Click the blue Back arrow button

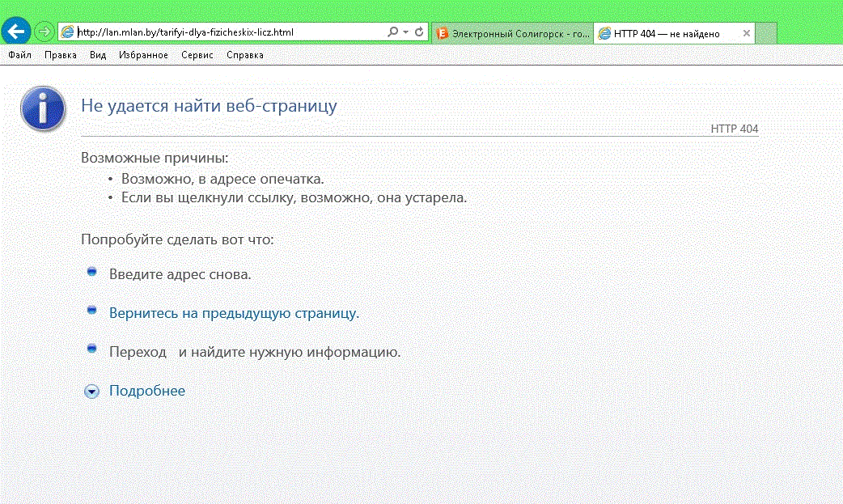[16, 32]
